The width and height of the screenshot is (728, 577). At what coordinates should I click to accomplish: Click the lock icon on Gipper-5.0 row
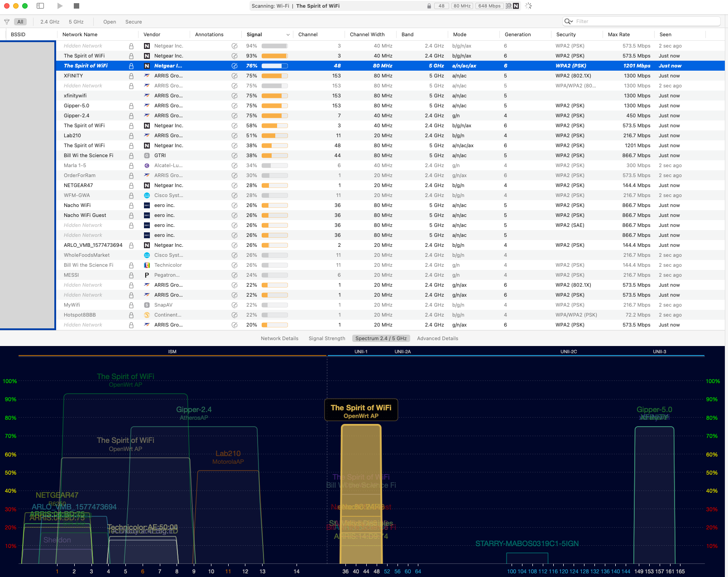click(131, 106)
